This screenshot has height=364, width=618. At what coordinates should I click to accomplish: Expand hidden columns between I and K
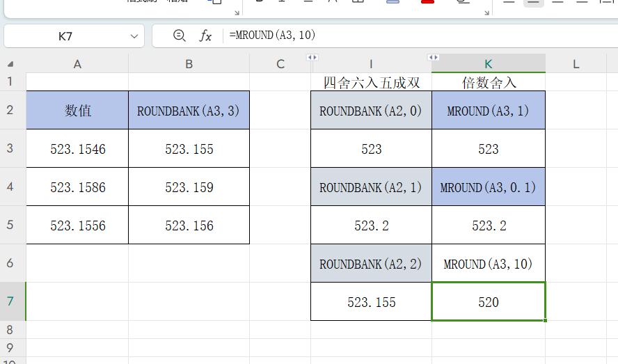click(x=433, y=58)
